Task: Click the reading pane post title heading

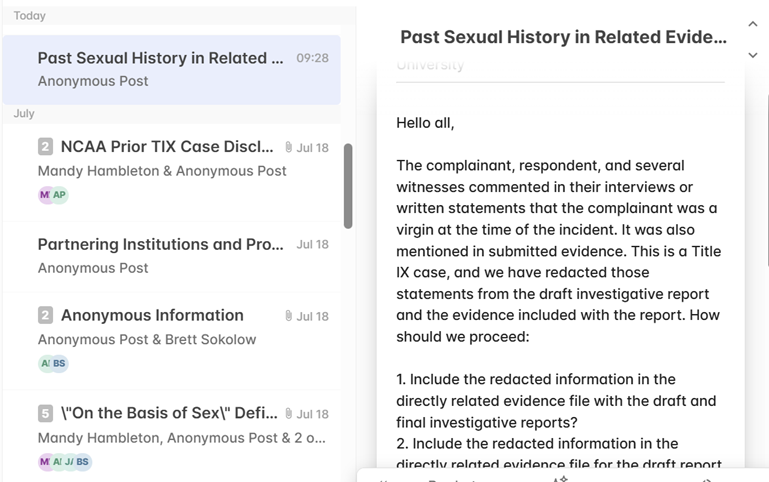Action: click(563, 37)
